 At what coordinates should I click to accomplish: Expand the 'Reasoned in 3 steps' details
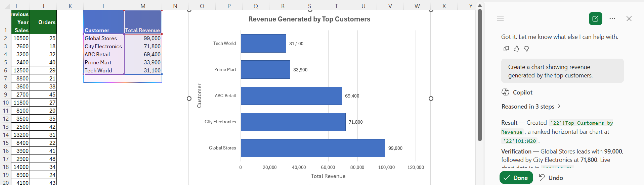click(x=531, y=107)
